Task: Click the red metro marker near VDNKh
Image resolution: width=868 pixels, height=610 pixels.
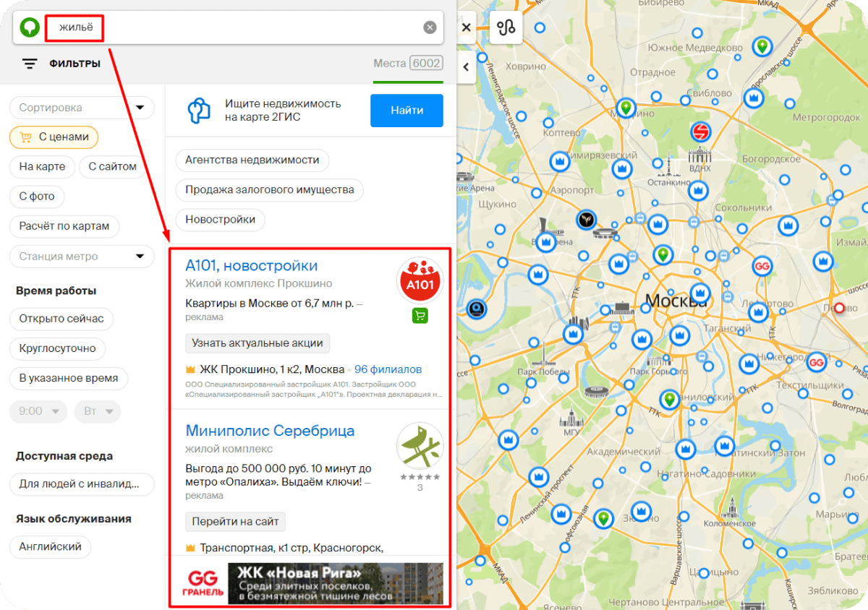Action: (x=700, y=132)
